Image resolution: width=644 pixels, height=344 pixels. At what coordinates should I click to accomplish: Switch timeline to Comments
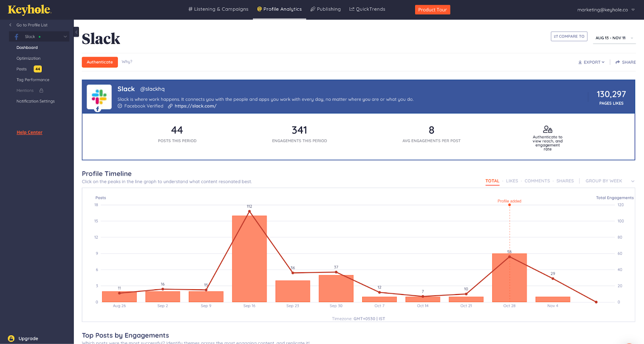[x=537, y=181]
